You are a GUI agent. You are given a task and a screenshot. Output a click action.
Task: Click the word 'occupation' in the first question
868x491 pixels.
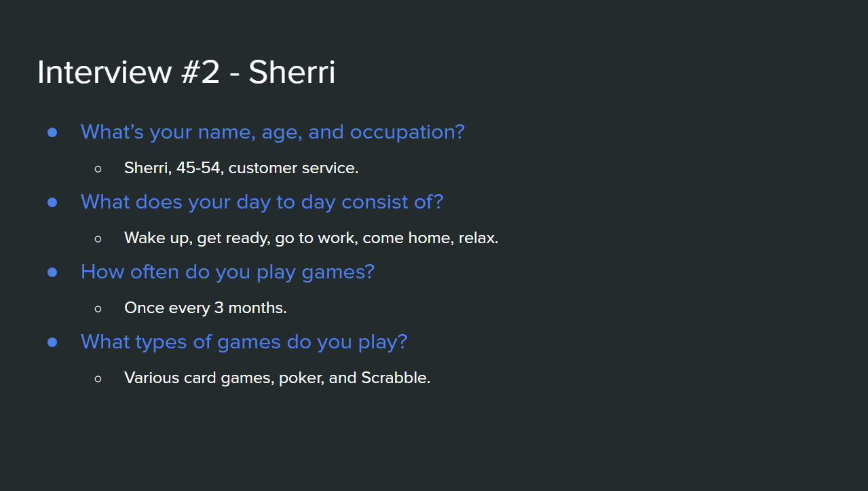point(403,132)
